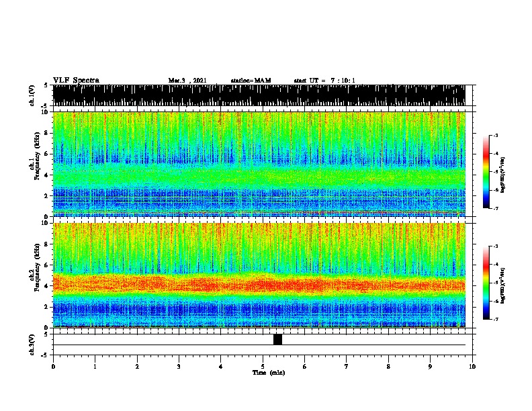Click the "-5" tick label of ch.3(V) axis
This screenshot has width=532, height=411.
click(x=44, y=355)
